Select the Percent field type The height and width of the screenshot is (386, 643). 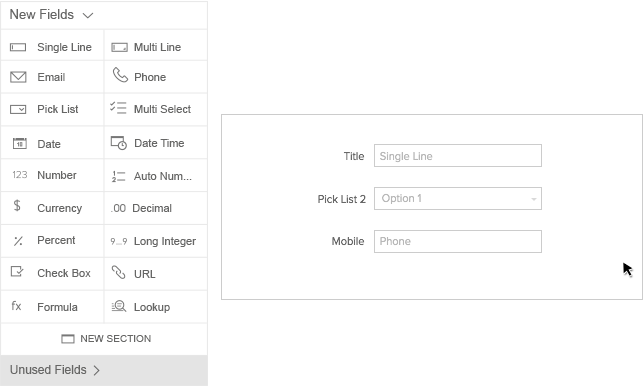[52, 241]
